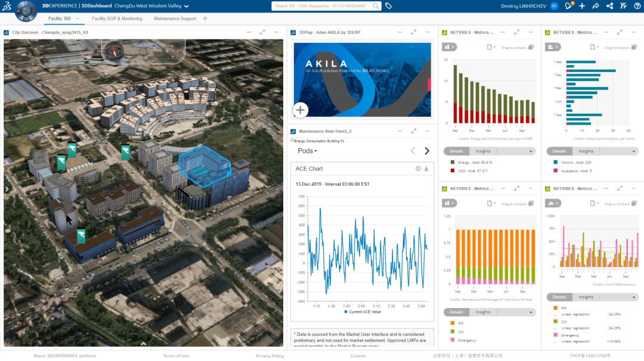Viewport: 644px width, 361px height.
Task: Click CM green legend swatch in Cost of Maintenance widget
Action: 556,321
